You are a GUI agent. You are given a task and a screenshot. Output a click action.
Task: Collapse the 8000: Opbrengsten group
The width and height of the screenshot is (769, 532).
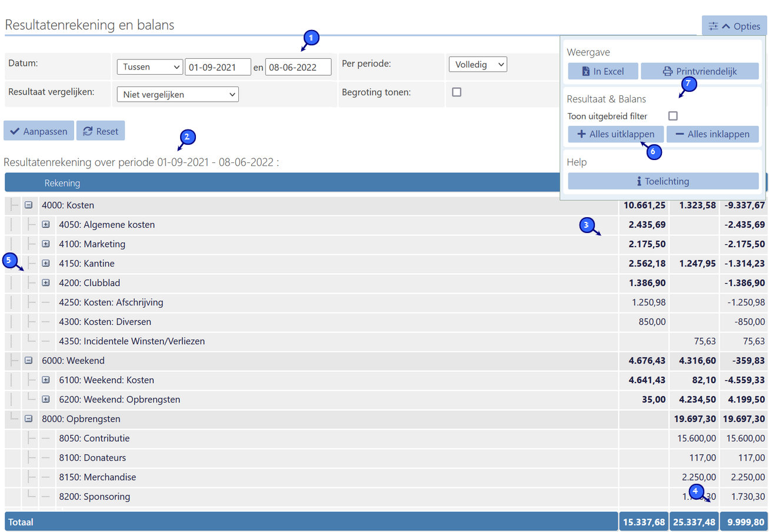[x=28, y=419]
